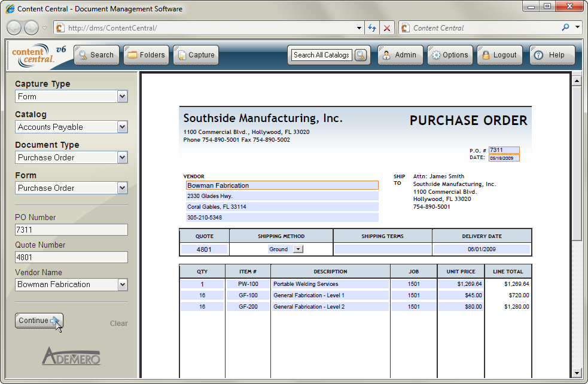Click the line total $1,280.00
The height and width of the screenshot is (384, 588).
coord(516,307)
